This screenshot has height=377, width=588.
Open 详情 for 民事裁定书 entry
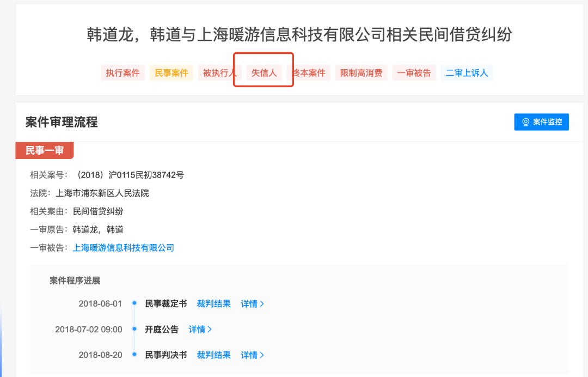tap(253, 303)
